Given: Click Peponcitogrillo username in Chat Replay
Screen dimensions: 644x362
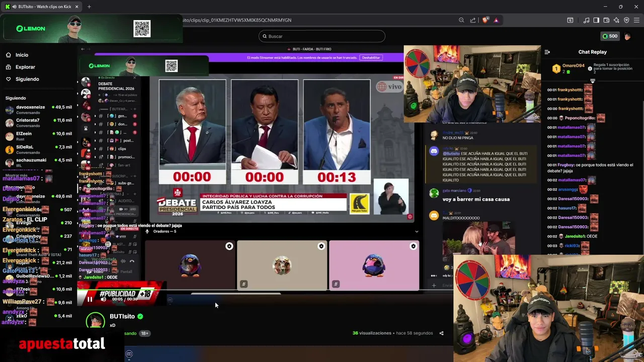Looking at the screenshot, I should coord(580,118).
